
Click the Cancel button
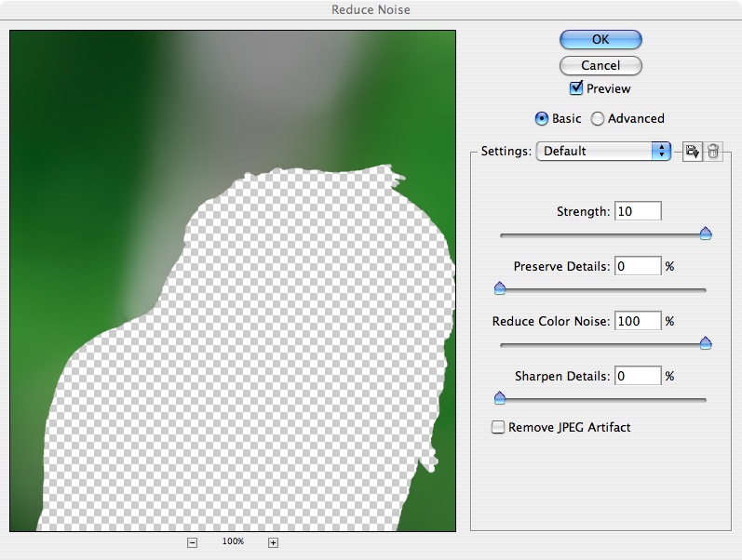600,65
